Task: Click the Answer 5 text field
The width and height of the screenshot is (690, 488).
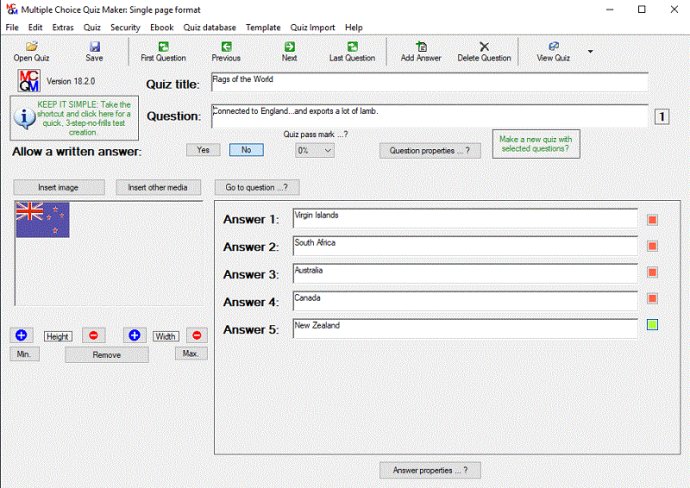Action: [465, 329]
